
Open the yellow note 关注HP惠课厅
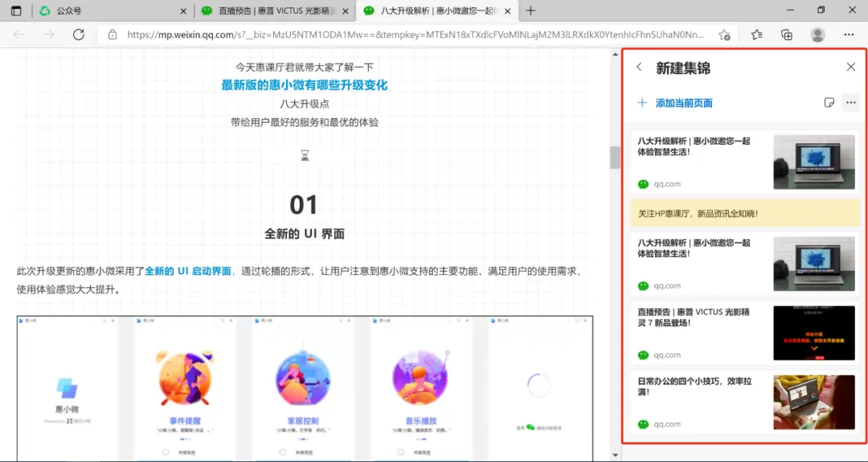pos(745,214)
